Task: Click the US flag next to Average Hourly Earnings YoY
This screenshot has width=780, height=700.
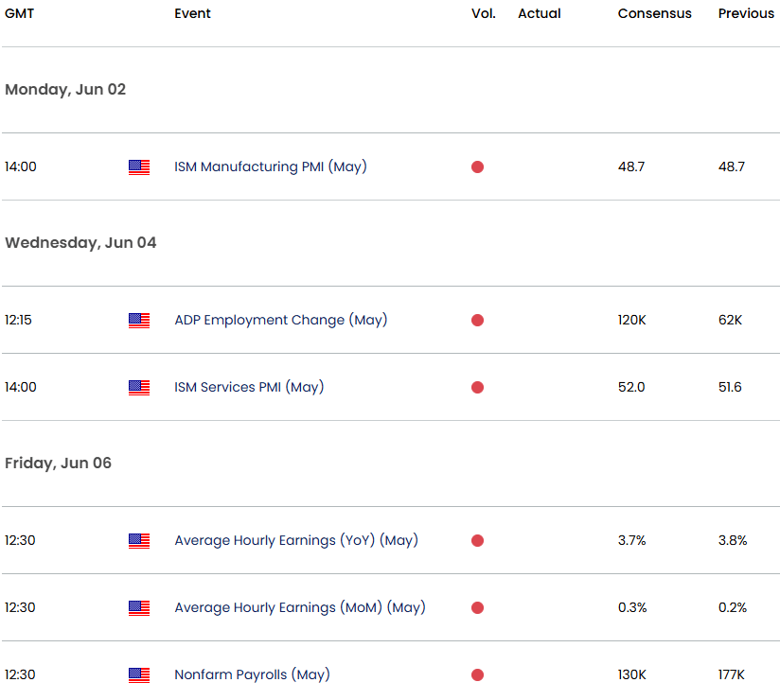Action: (138, 540)
